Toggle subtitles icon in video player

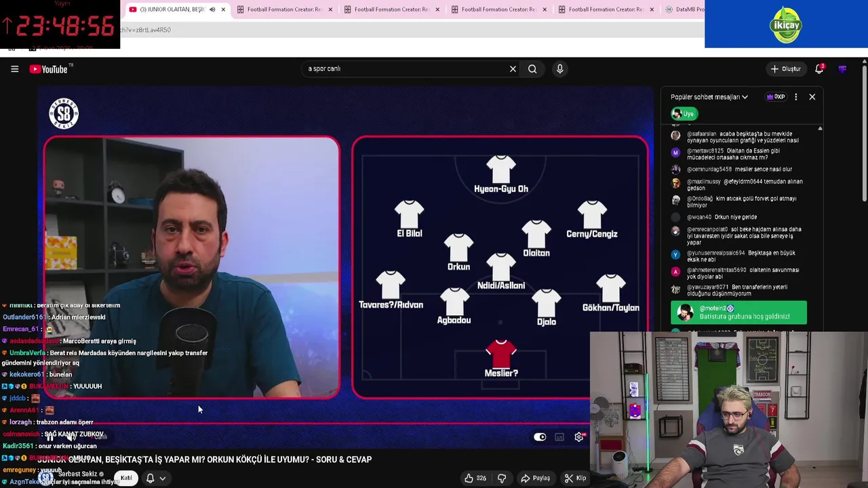click(559, 437)
